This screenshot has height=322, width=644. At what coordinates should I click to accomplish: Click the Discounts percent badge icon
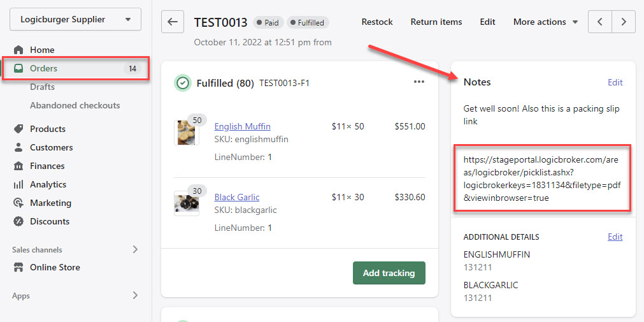(x=18, y=221)
